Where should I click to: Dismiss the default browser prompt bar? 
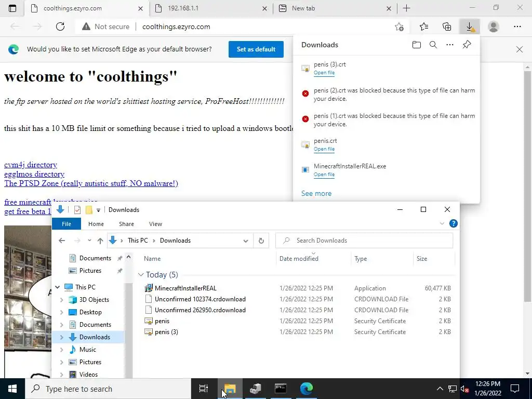point(519,49)
